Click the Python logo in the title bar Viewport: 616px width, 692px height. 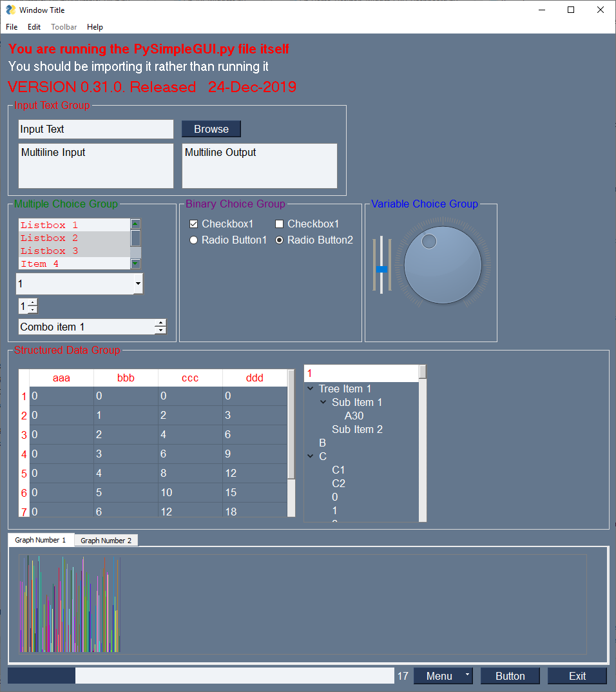(10, 10)
